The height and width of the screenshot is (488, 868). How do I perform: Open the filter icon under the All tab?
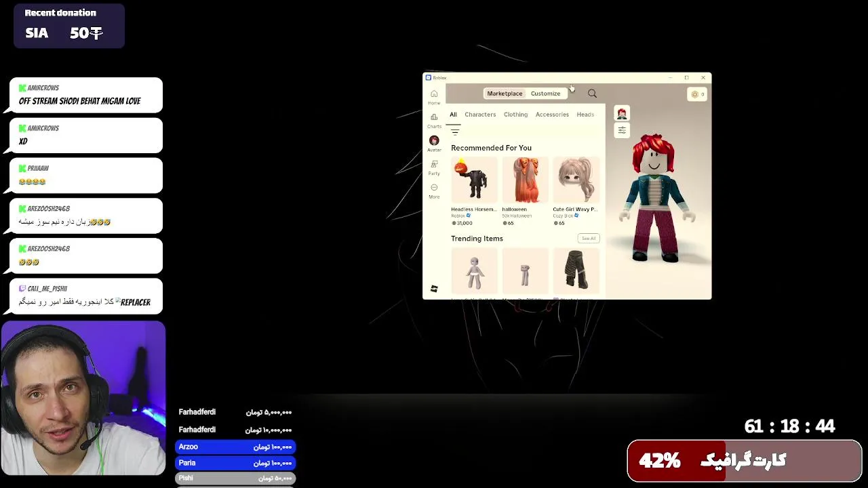pyautogui.click(x=454, y=131)
